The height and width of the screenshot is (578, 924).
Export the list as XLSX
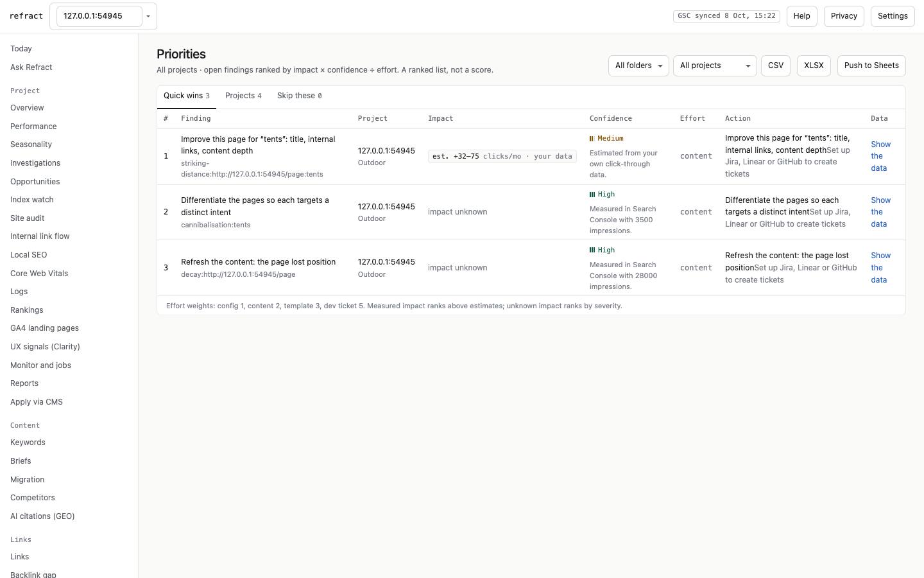[814, 66]
